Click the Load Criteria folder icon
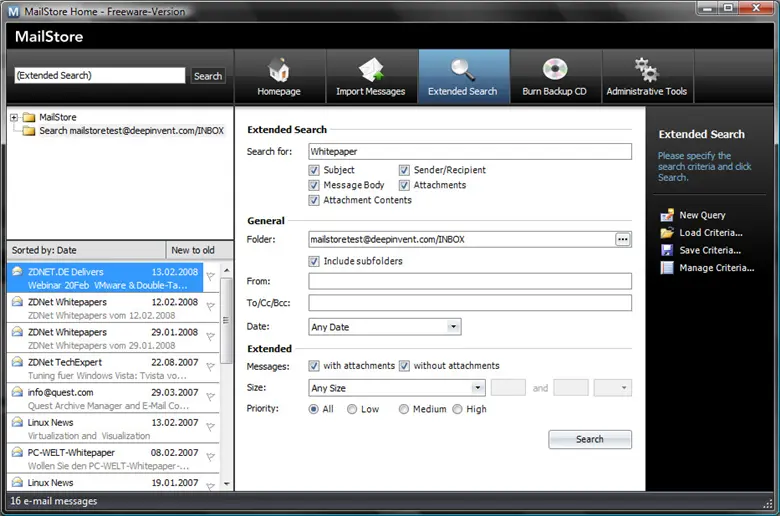Image resolution: width=780 pixels, height=516 pixels. (667, 233)
